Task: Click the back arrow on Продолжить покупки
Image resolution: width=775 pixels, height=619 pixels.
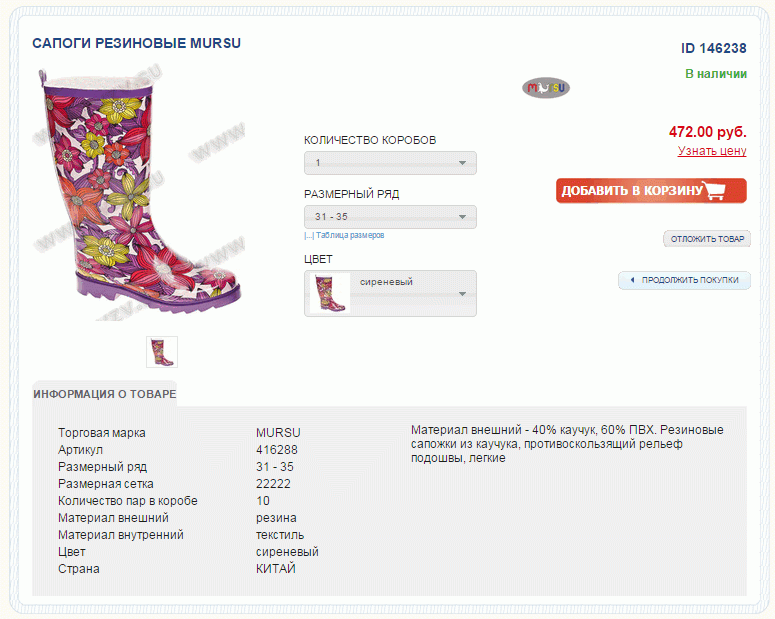Action: 632,280
